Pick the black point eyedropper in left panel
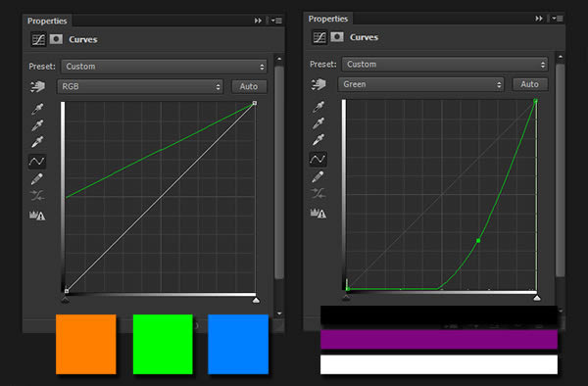The image size is (588, 386). (37, 109)
